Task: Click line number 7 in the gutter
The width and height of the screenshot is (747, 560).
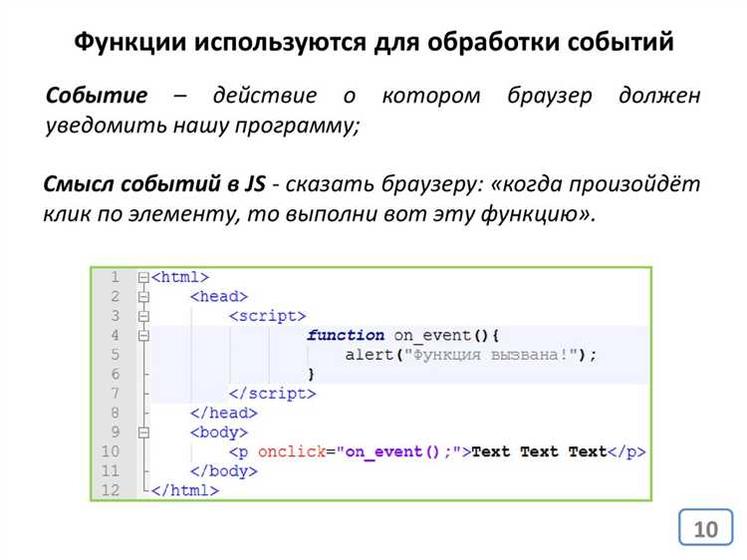Action: point(115,394)
